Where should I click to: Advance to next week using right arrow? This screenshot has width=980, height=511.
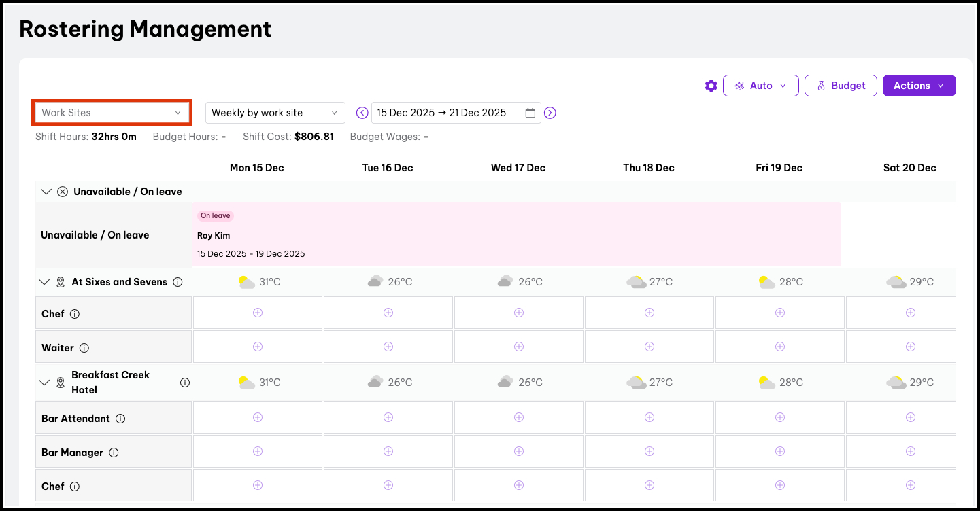point(550,113)
